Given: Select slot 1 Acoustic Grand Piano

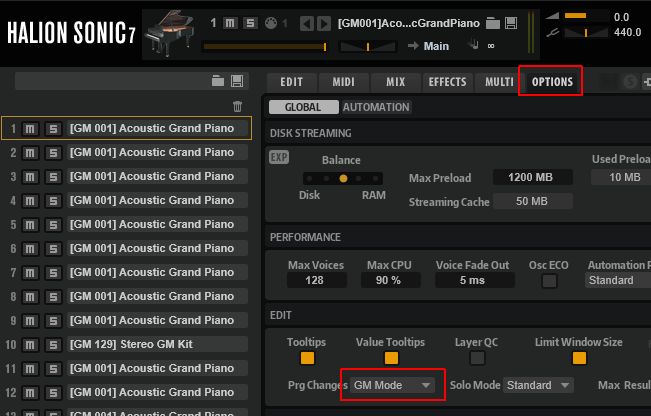Looking at the screenshot, I should point(157,128).
